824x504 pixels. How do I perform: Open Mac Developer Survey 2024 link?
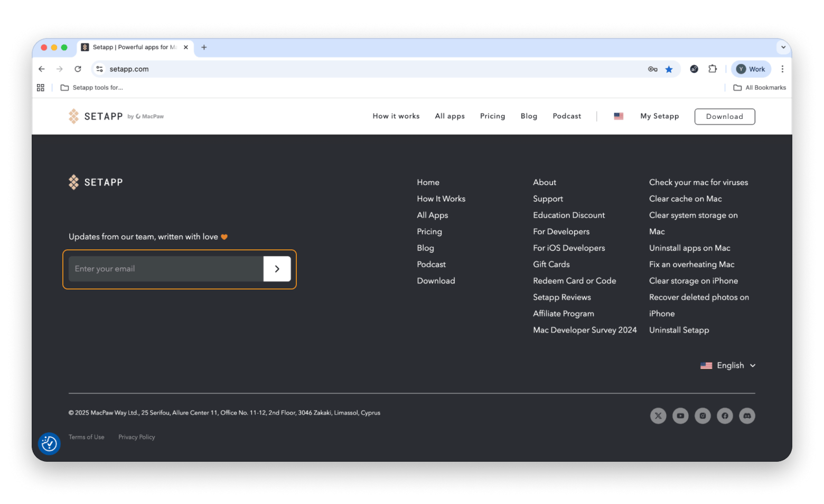click(x=585, y=330)
